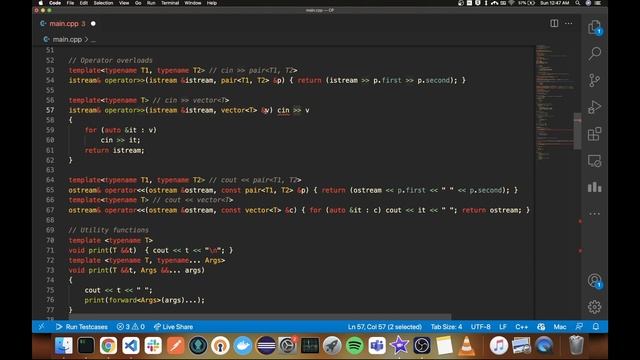Viewport: 640px width, 360px height.
Task: Open the File menu
Action: (70, 3)
